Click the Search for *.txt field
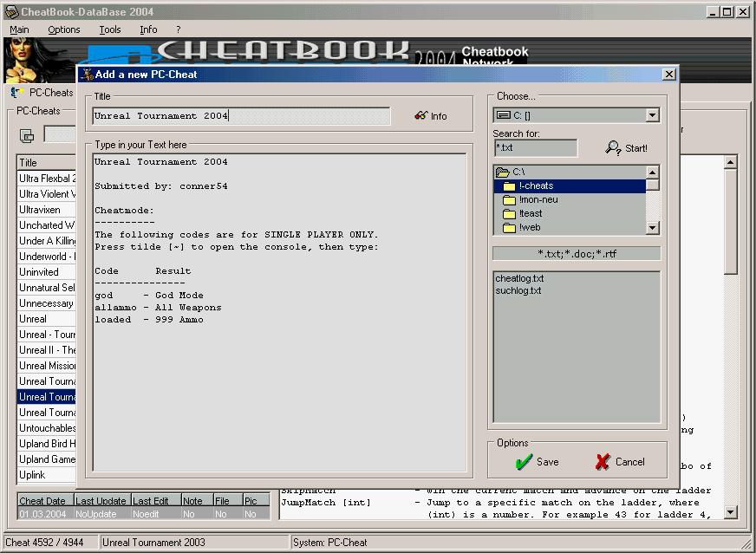 click(x=534, y=148)
